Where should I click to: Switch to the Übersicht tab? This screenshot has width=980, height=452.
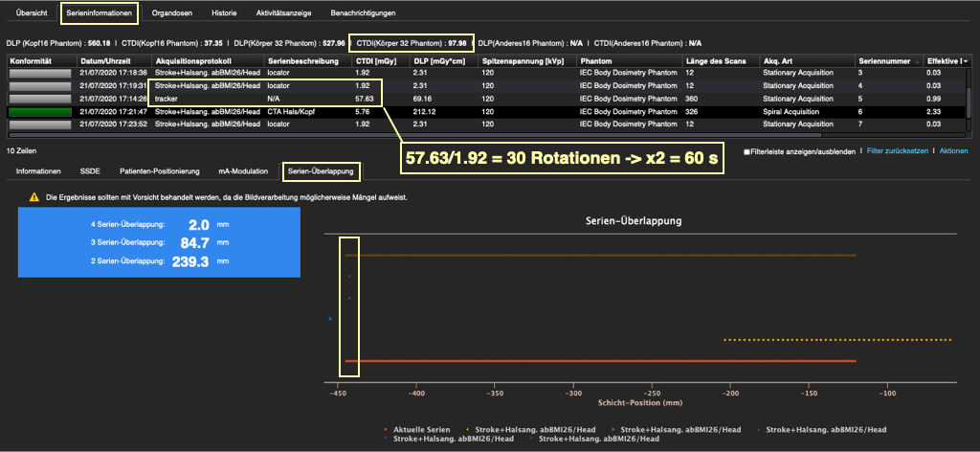tap(32, 13)
